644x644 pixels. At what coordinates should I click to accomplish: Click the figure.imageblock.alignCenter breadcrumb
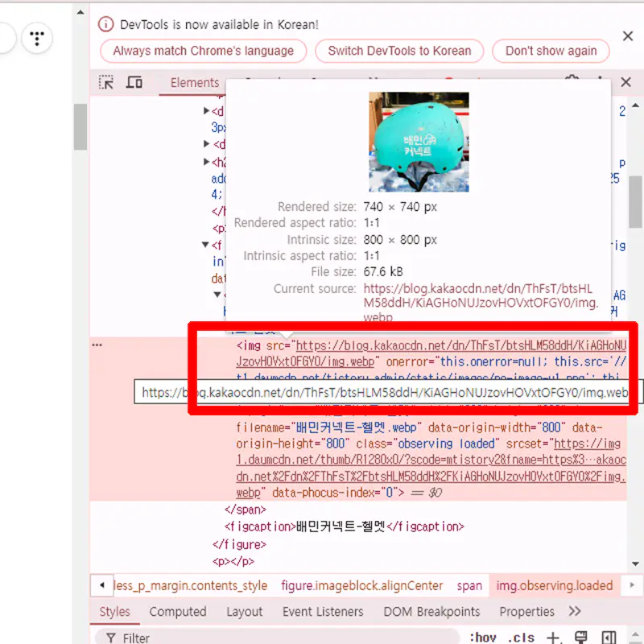coord(361,586)
